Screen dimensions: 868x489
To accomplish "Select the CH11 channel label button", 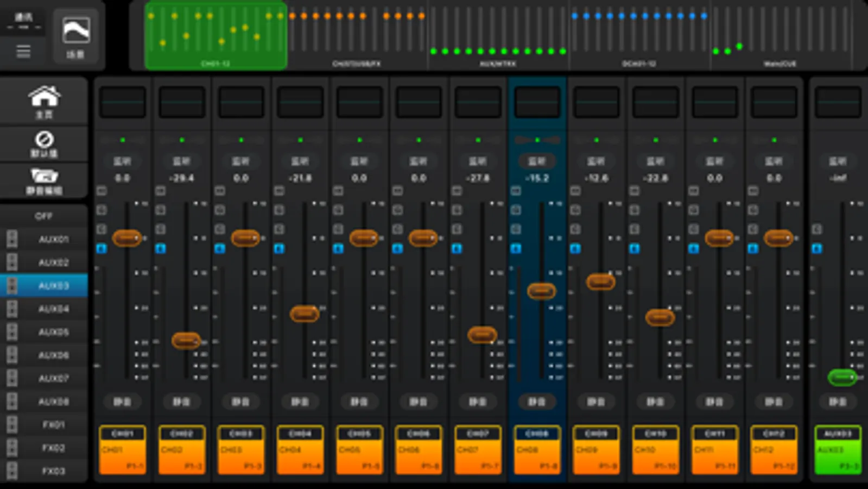I will 715,450.
